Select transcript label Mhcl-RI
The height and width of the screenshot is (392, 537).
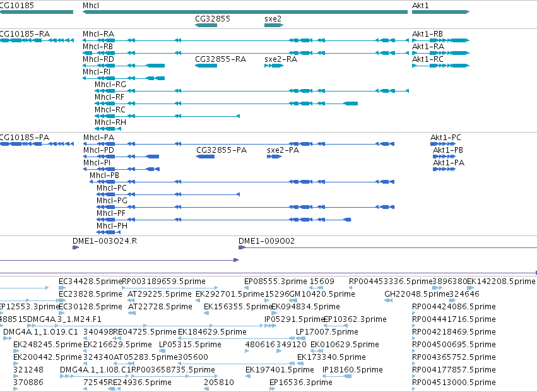(x=97, y=72)
